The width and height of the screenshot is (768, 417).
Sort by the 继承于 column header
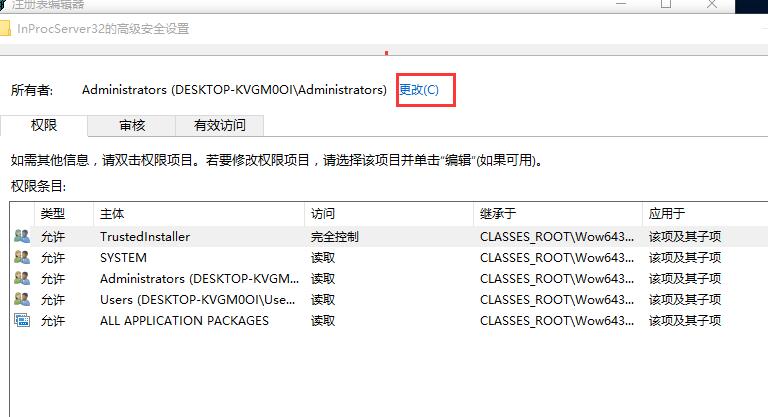558,214
